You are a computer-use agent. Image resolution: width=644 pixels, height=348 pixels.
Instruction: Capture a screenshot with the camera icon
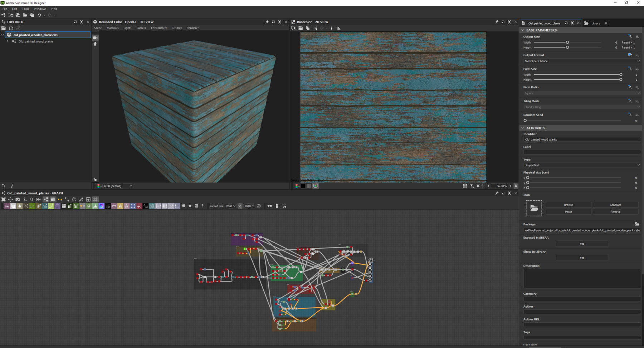[18, 199]
